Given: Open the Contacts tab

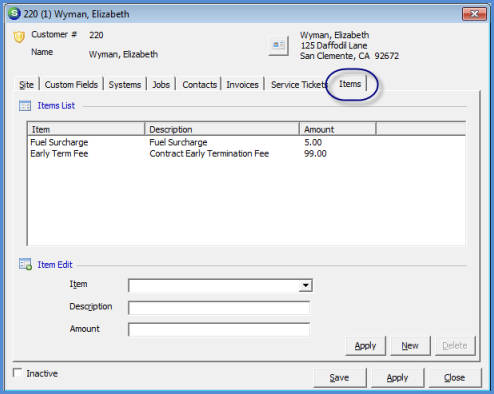Looking at the screenshot, I should click(200, 85).
